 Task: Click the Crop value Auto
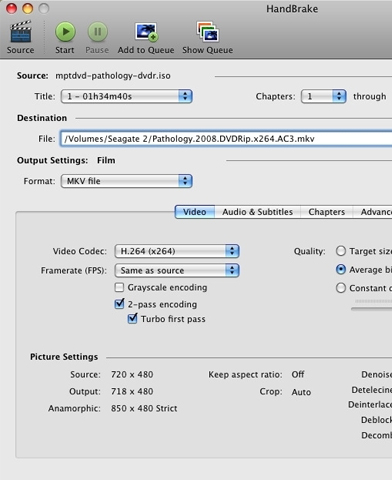pos(301,392)
